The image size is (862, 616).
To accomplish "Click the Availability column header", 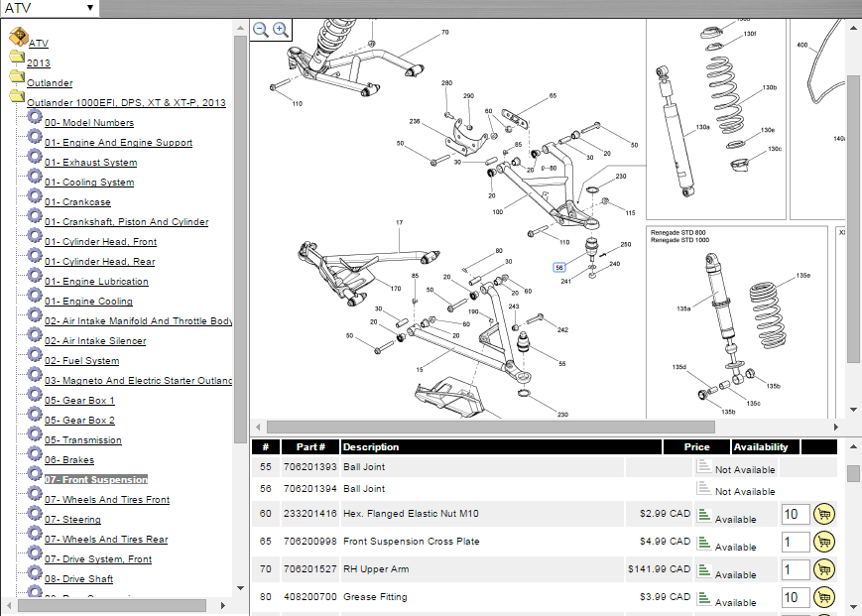I will pyautogui.click(x=765, y=446).
